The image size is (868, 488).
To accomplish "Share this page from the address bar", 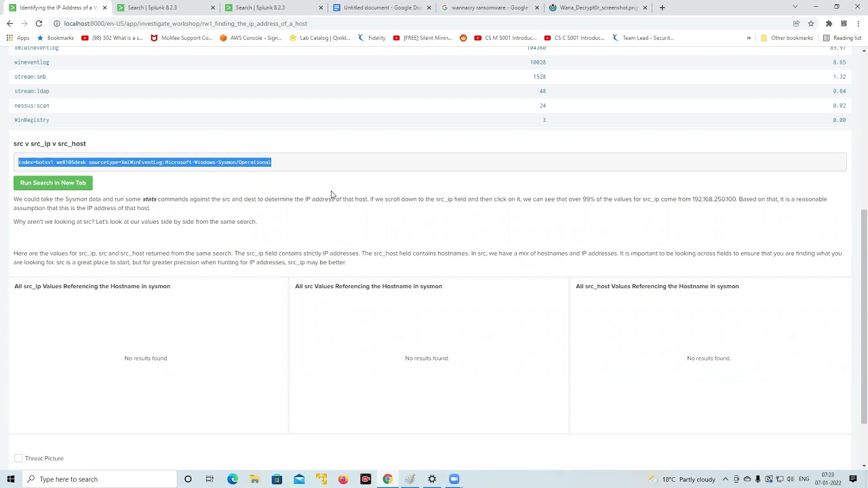I will [x=796, y=23].
